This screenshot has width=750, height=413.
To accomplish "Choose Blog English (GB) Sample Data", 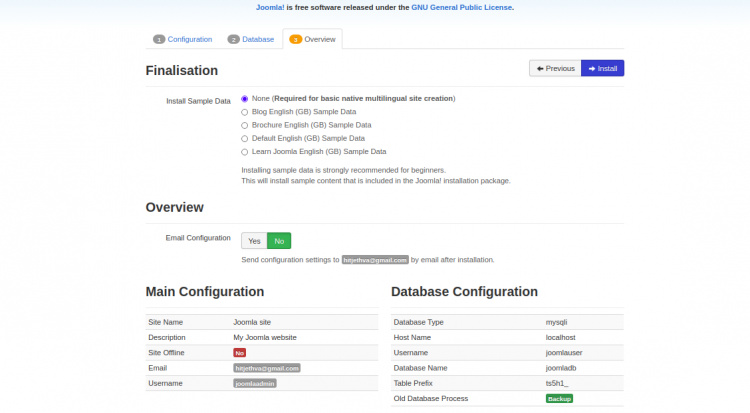I will [x=245, y=112].
